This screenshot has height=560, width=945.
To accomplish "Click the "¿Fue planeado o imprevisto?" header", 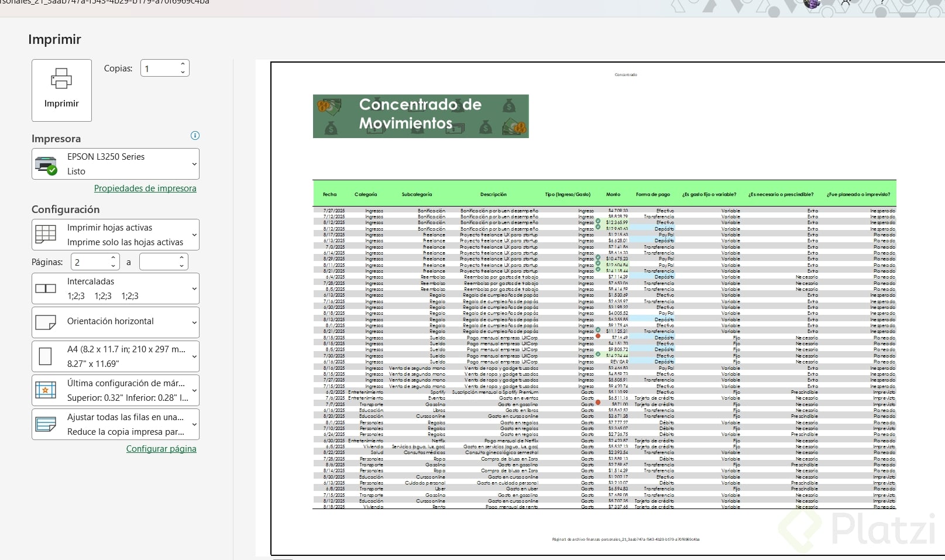I will 858,194.
